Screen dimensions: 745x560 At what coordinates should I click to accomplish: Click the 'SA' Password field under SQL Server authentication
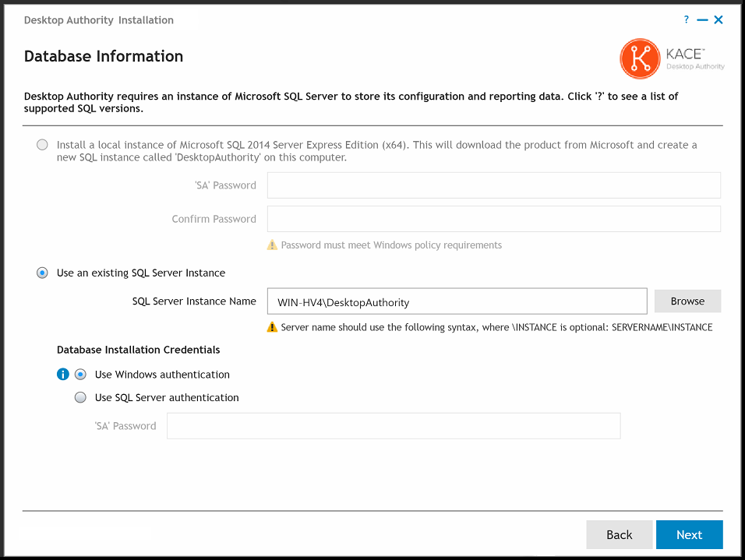click(x=394, y=426)
